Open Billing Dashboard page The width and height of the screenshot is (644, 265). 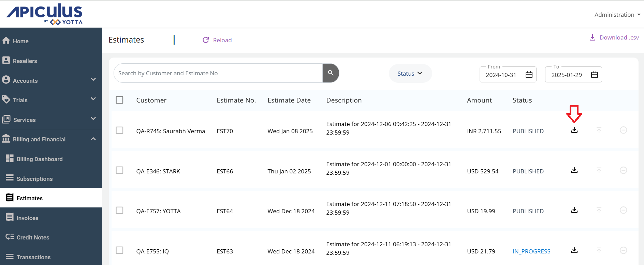[39, 159]
